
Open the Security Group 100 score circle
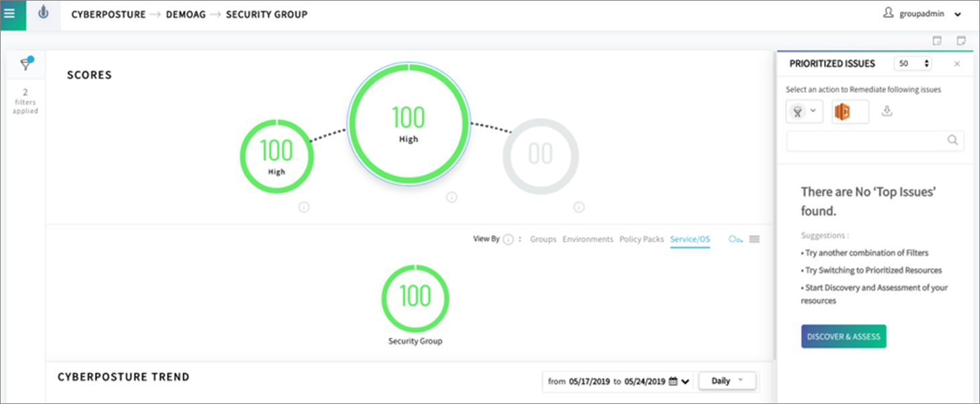pos(415,297)
